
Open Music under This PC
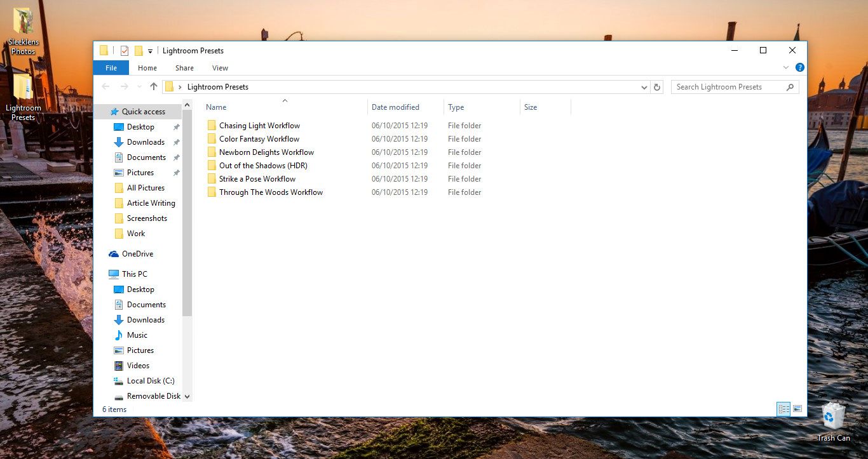tap(137, 335)
